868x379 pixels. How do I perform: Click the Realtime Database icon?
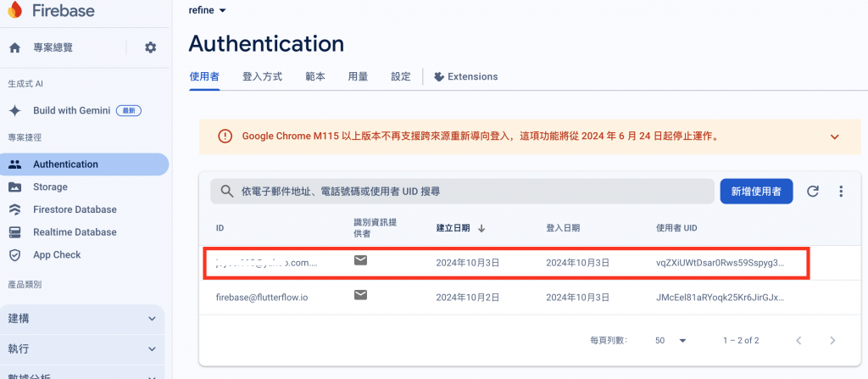click(15, 232)
